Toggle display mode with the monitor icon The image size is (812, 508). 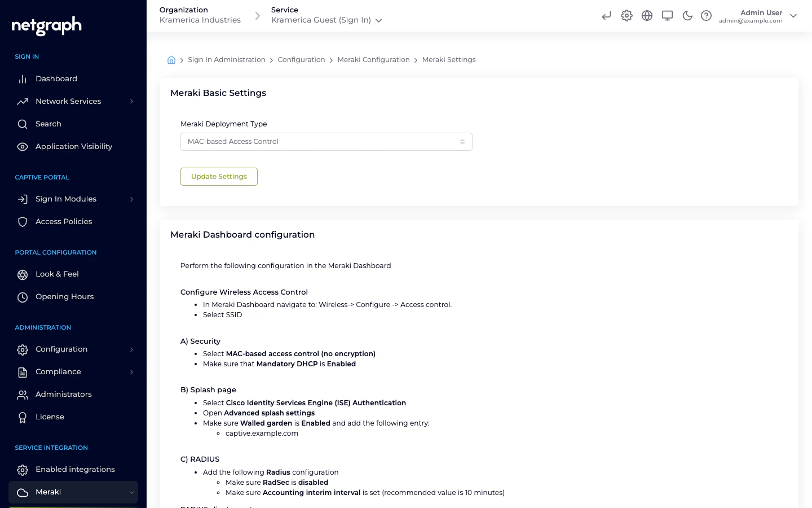pos(667,15)
